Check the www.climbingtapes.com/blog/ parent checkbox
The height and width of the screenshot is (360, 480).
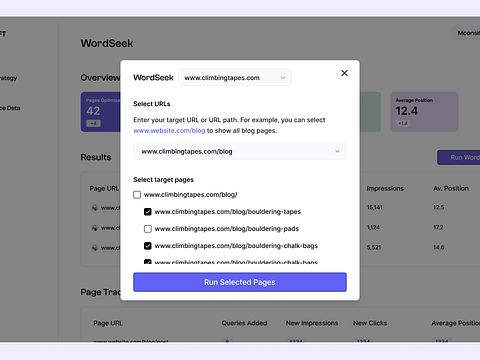(137, 195)
